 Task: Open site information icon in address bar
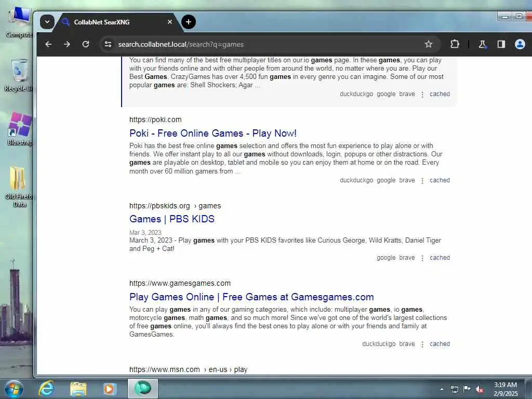(x=108, y=44)
